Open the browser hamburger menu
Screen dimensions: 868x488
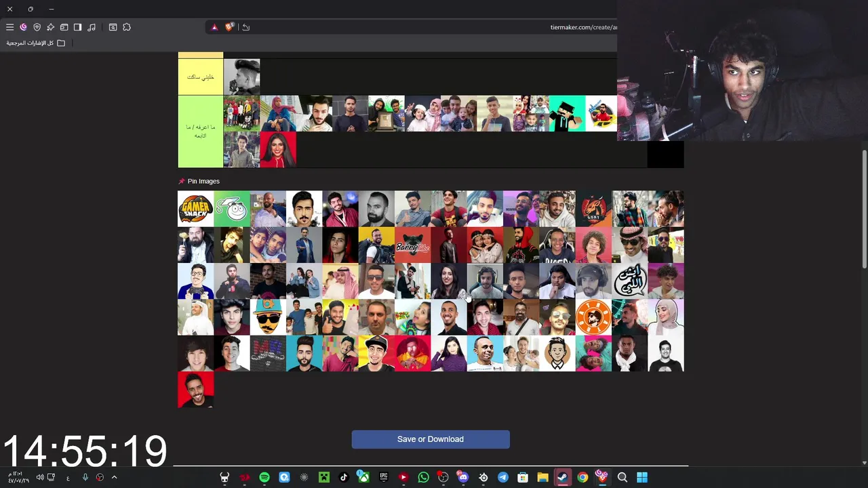(x=9, y=27)
